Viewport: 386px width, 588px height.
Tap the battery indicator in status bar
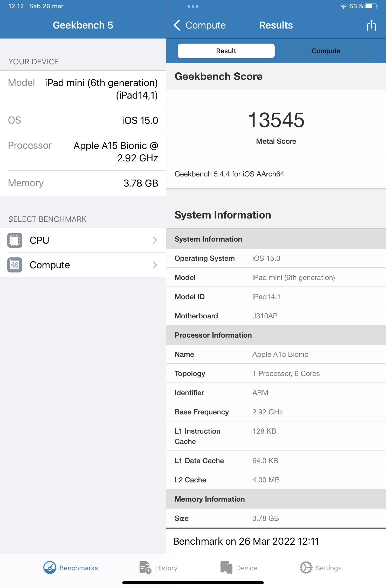(371, 6)
